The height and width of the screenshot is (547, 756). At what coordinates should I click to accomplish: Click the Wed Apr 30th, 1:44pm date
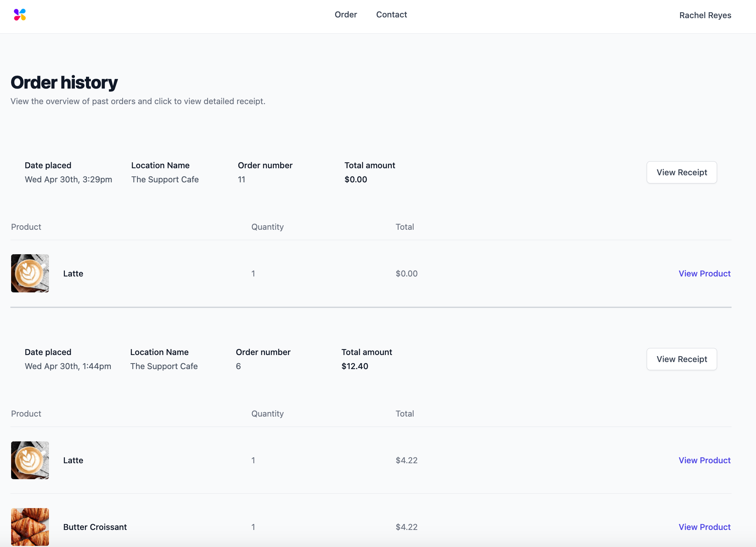68,366
